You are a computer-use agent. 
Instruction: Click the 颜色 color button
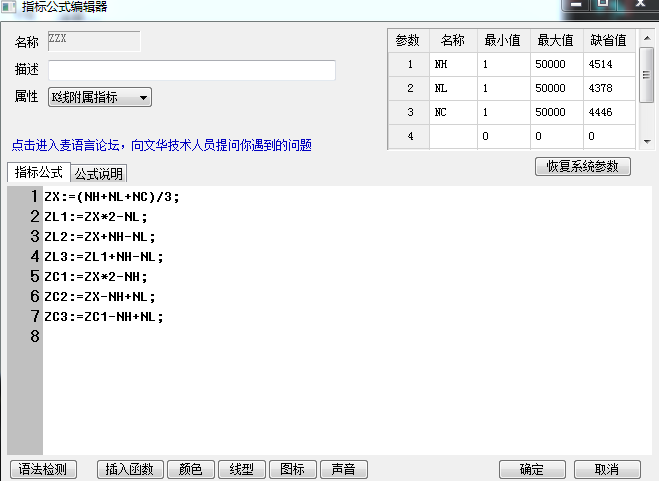(x=190, y=469)
